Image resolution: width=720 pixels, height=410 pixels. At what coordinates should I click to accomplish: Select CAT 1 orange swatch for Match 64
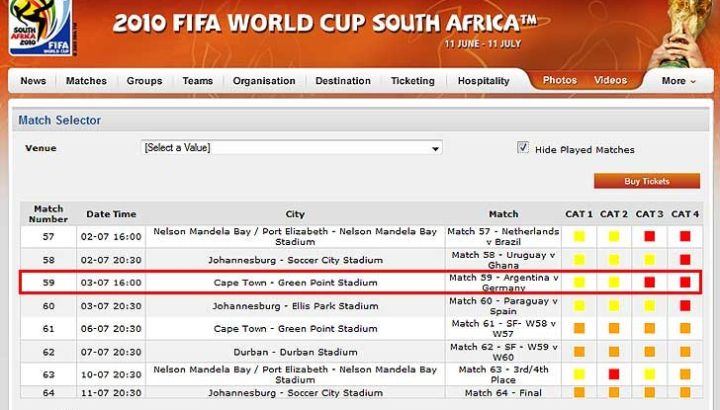click(x=579, y=393)
